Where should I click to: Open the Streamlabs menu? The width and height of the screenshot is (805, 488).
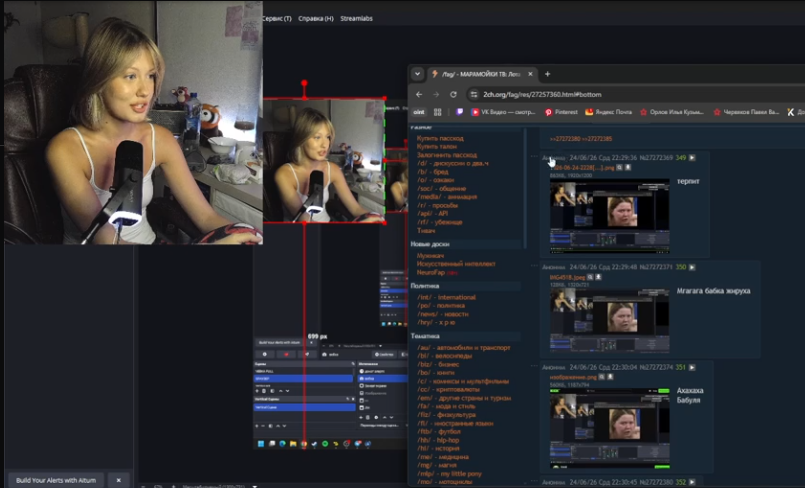point(356,18)
